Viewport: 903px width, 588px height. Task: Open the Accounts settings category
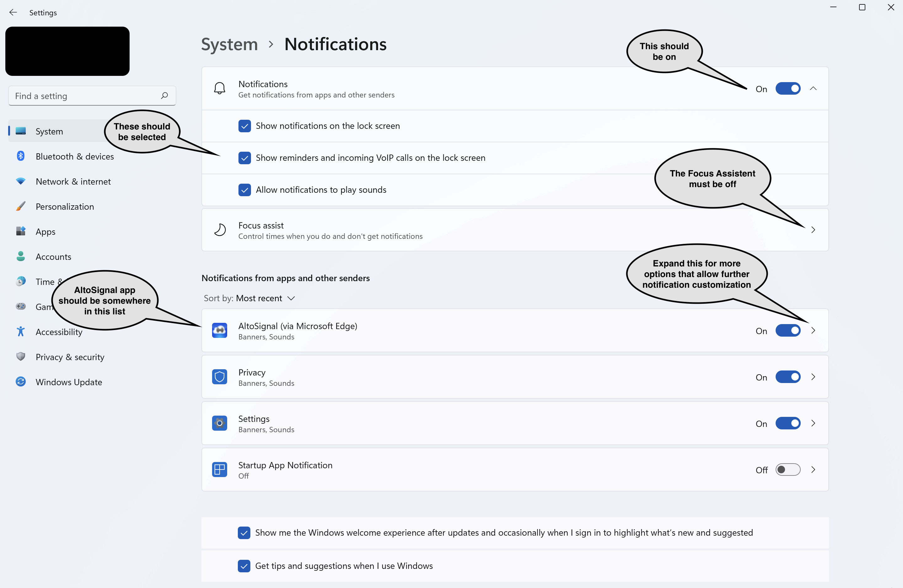pos(53,257)
